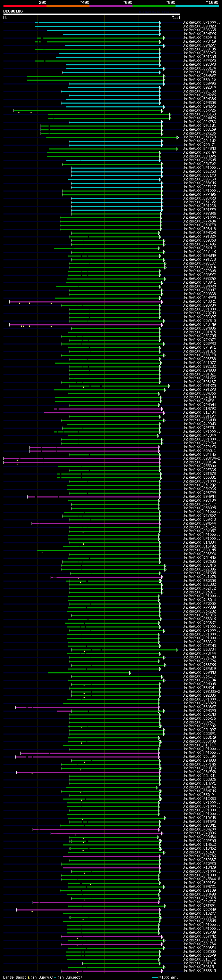Click the cyan ~100% legend segment
This screenshot has width=222, height=980.
point(197,6)
